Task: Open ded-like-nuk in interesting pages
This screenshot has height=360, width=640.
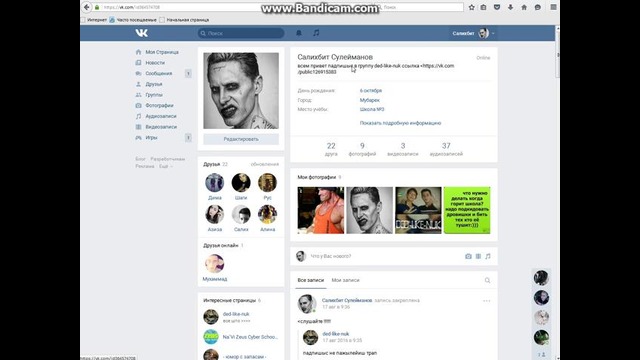Action: (236, 314)
